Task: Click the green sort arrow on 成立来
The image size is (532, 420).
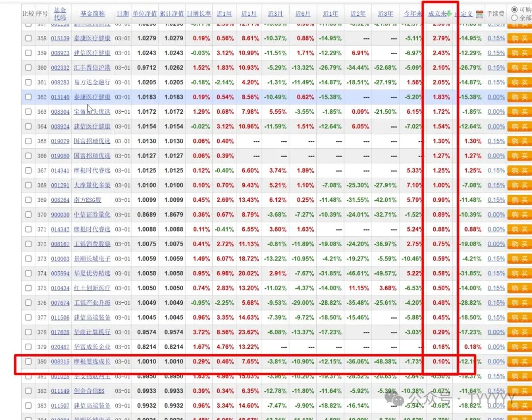Action: click(449, 14)
